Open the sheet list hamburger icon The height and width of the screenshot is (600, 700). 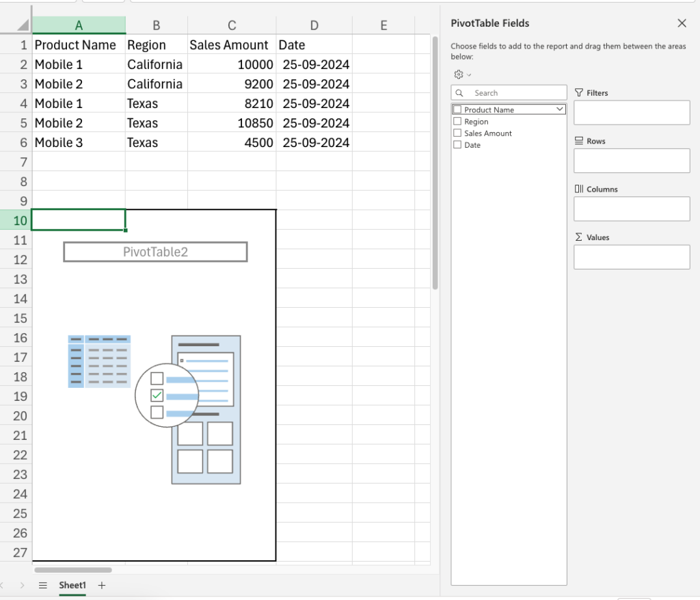click(x=42, y=586)
